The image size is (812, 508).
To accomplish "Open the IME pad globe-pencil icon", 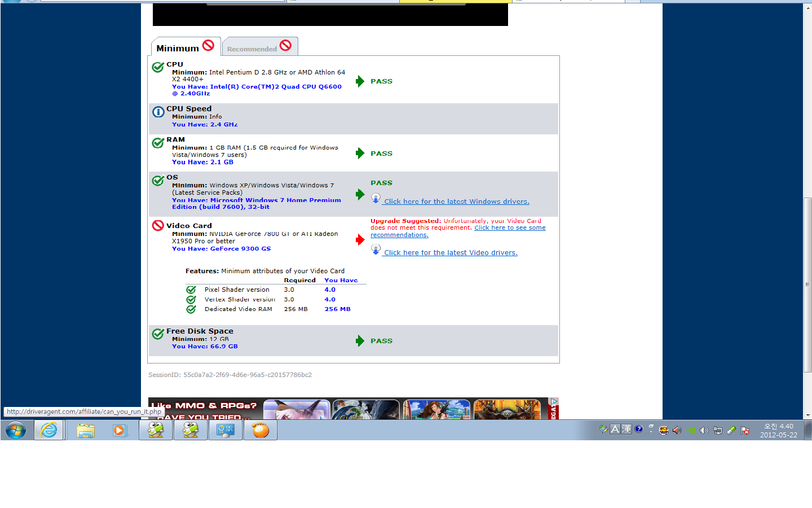I will pos(604,429).
